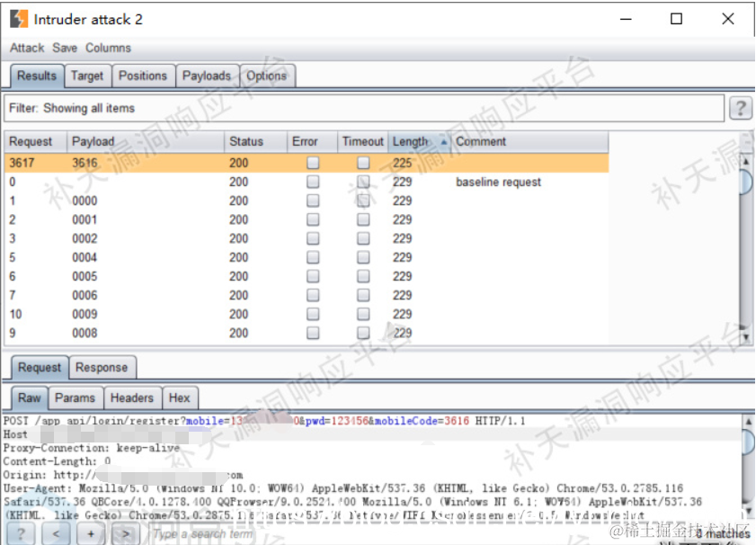Open the filter help question mark button
The height and width of the screenshot is (545, 756).
tap(741, 108)
